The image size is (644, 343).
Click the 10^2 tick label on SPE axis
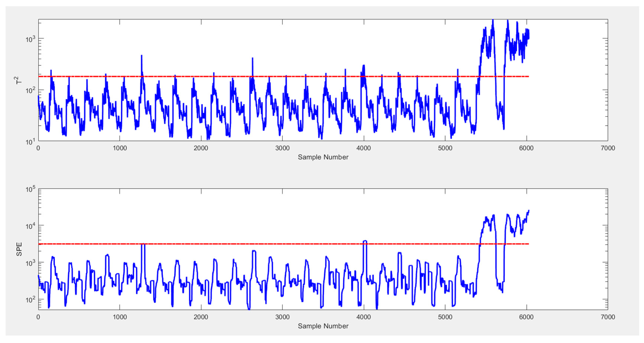[31, 299]
